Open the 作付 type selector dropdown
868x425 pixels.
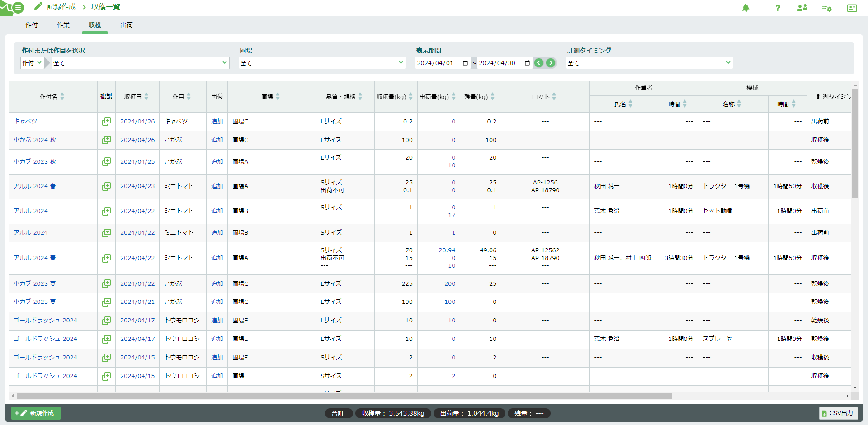[32, 63]
